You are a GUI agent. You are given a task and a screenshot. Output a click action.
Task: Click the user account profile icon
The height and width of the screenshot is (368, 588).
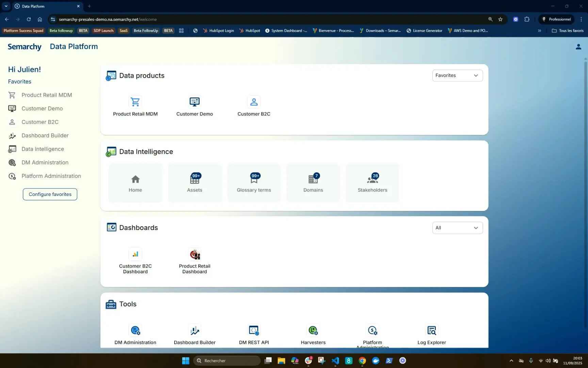(578, 47)
